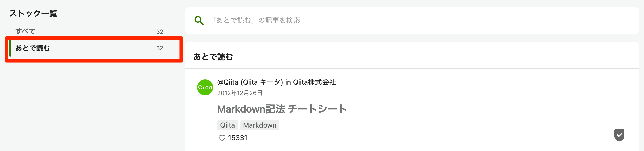This screenshot has width=644, height=151.
Task: Toggle the stock checkmark badge on article
Action: point(619,135)
